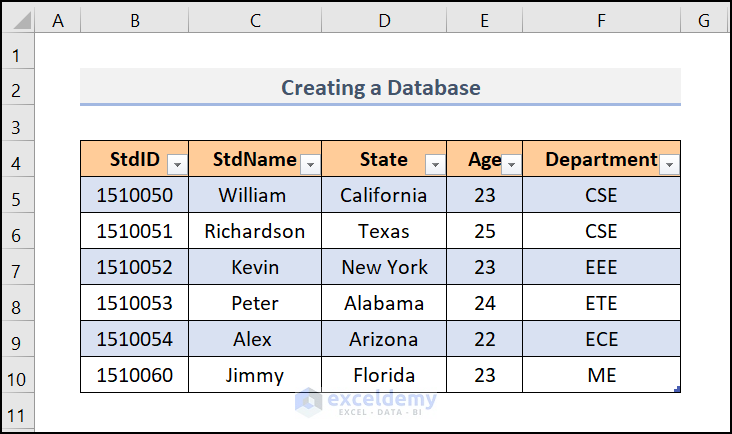Select the cell containing William
This screenshot has height=434, width=732.
(252, 196)
